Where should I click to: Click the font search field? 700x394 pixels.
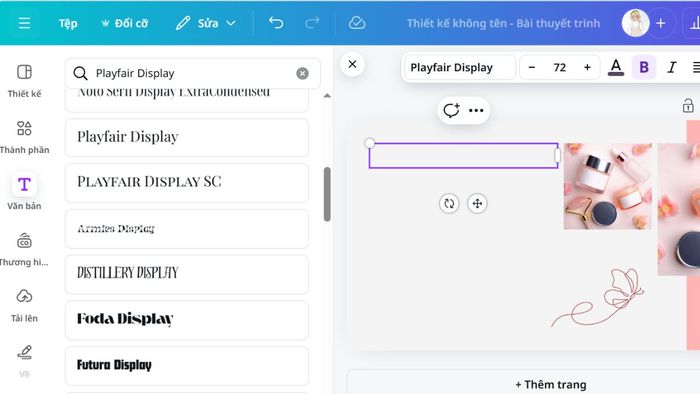tap(192, 73)
